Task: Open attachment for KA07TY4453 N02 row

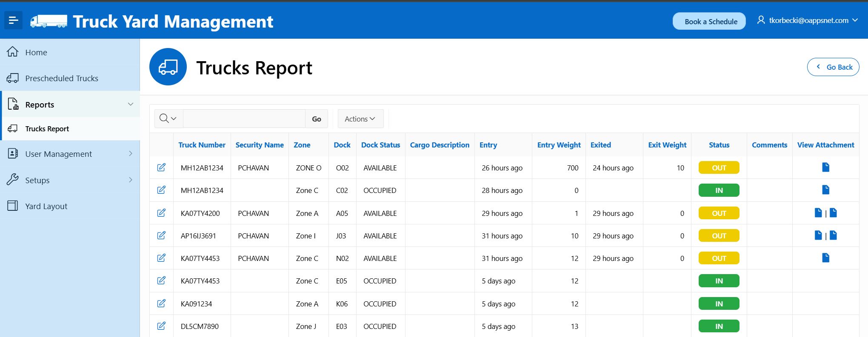Action: point(825,258)
